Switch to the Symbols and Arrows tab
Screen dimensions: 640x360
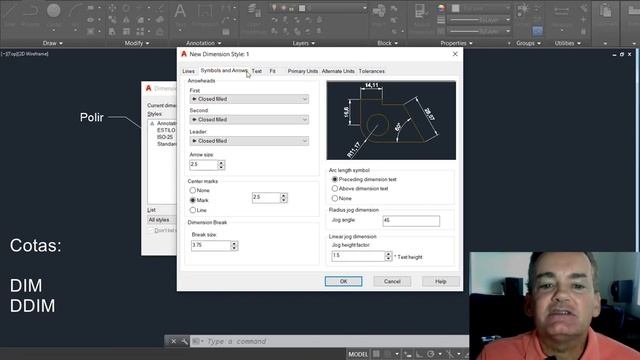pyautogui.click(x=224, y=71)
